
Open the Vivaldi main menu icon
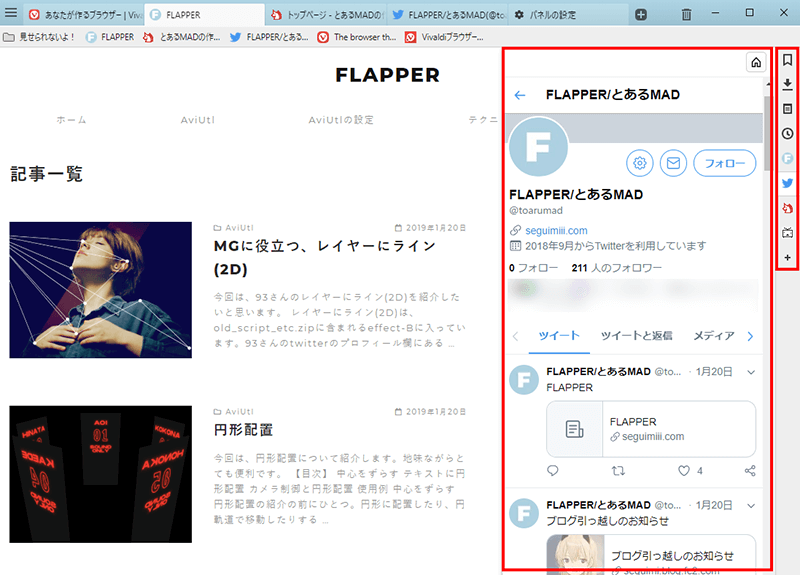[x=10, y=12]
